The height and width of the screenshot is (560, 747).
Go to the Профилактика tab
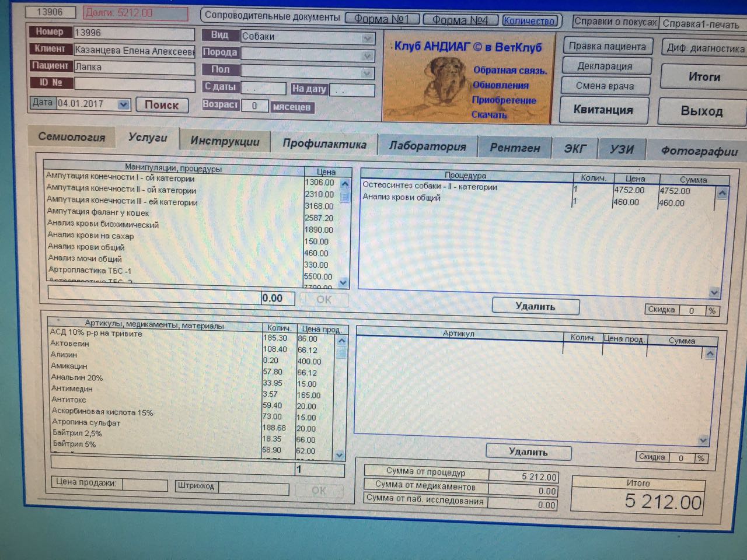point(324,144)
